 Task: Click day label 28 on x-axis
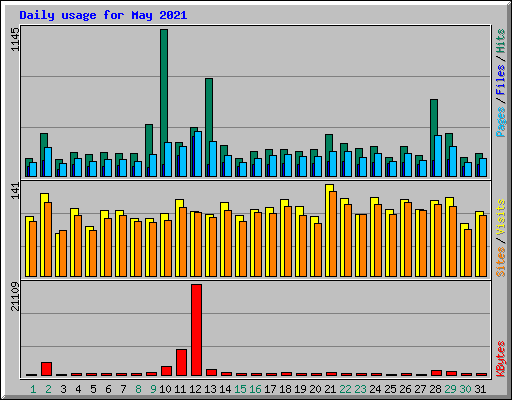point(435,389)
